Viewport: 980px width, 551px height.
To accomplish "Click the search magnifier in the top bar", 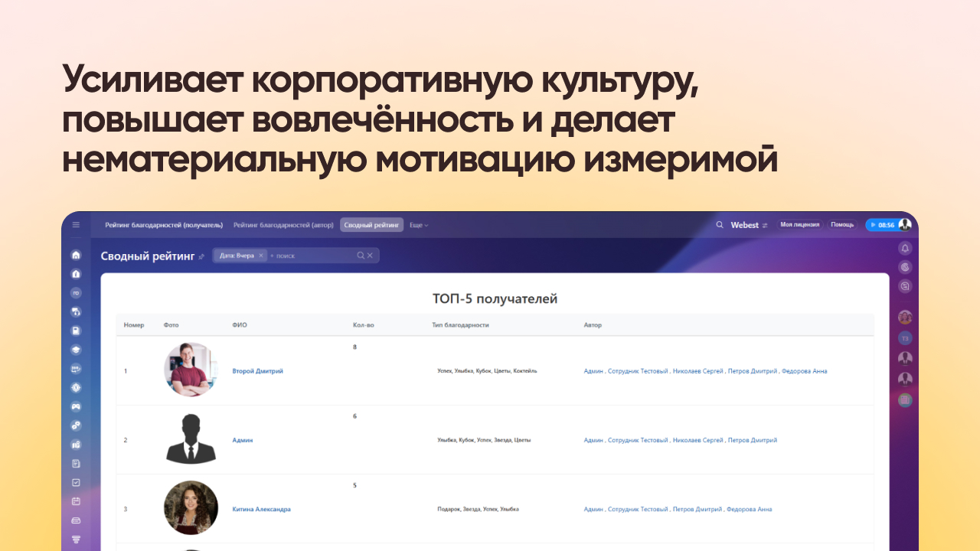I will (720, 224).
